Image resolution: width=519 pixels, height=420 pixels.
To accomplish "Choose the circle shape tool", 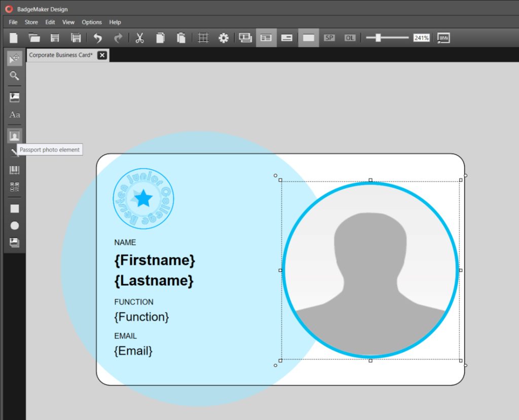I will point(14,225).
